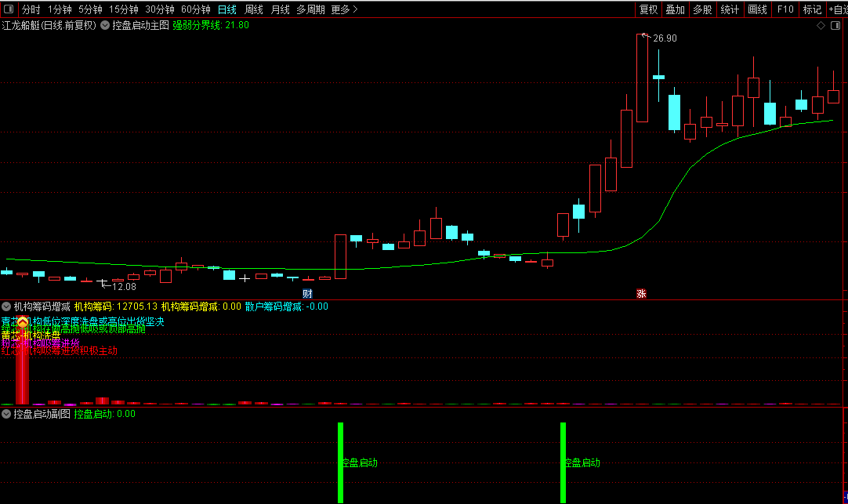Expand the 控盘启动主图 indicator dropdown arrow
The height and width of the screenshot is (504, 848).
[x=105, y=25]
